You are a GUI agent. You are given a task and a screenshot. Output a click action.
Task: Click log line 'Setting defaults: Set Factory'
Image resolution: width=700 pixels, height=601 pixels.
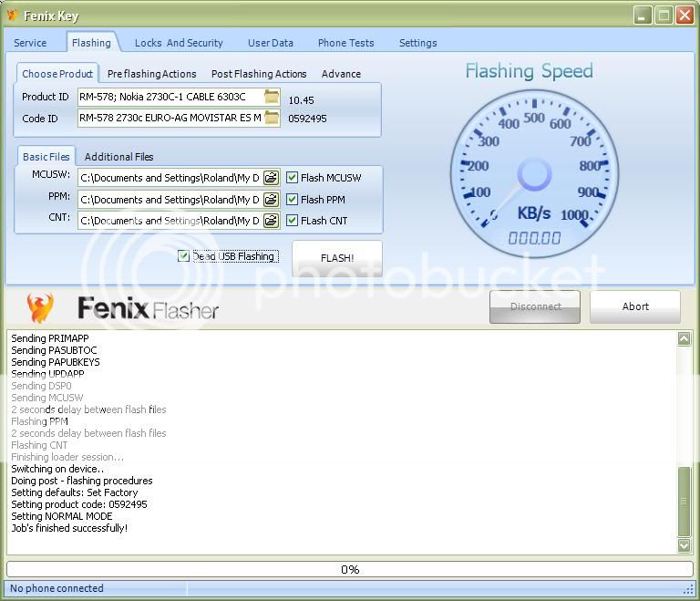(x=75, y=492)
